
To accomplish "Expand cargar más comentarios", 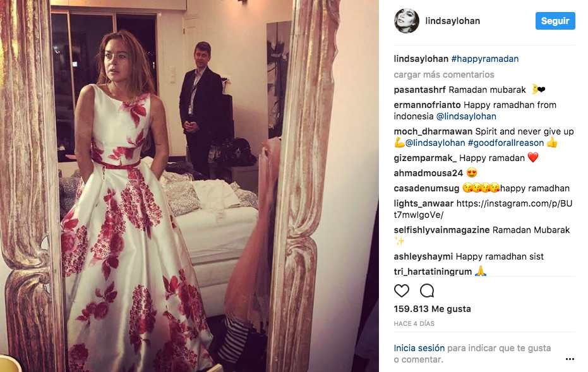I will [x=444, y=75].
